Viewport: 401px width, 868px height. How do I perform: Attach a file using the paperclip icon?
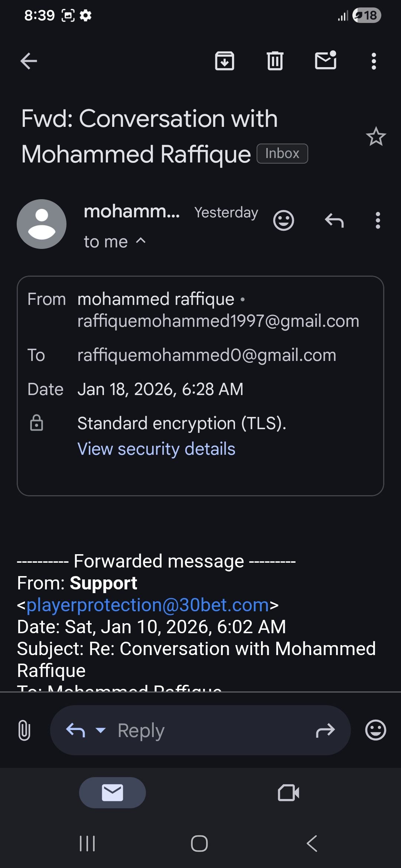click(x=24, y=730)
